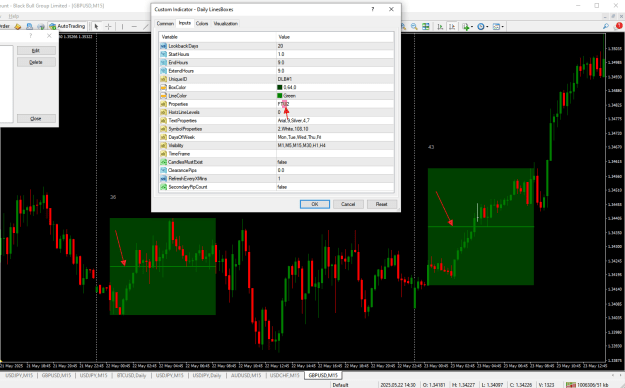Open the indicators list icon with green plus
Viewport: 625px width, 388px height.
click(465, 26)
